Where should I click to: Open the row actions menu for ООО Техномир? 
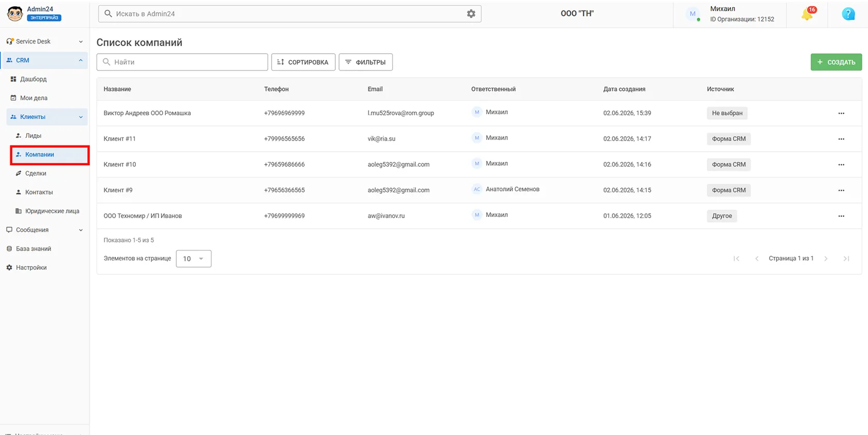tap(841, 216)
